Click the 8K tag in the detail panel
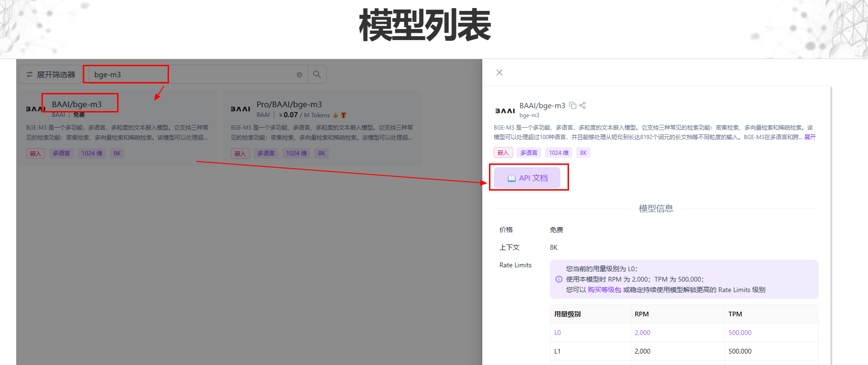Viewport: 868px width, 365px height. pos(583,152)
